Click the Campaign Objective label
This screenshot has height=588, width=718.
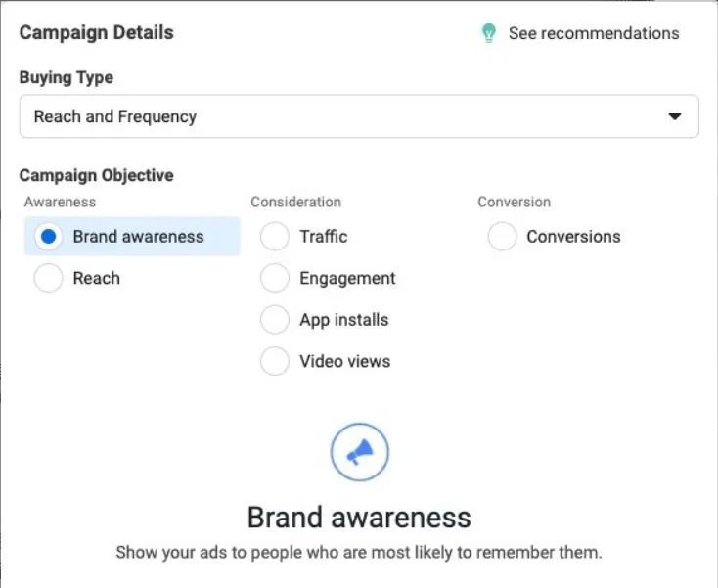coord(96,175)
